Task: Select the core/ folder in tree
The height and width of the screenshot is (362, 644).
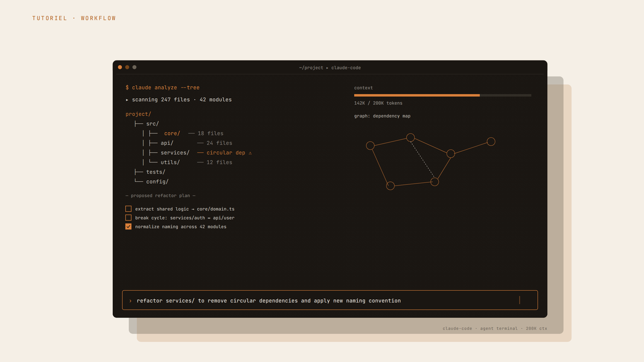Action: coord(172,134)
